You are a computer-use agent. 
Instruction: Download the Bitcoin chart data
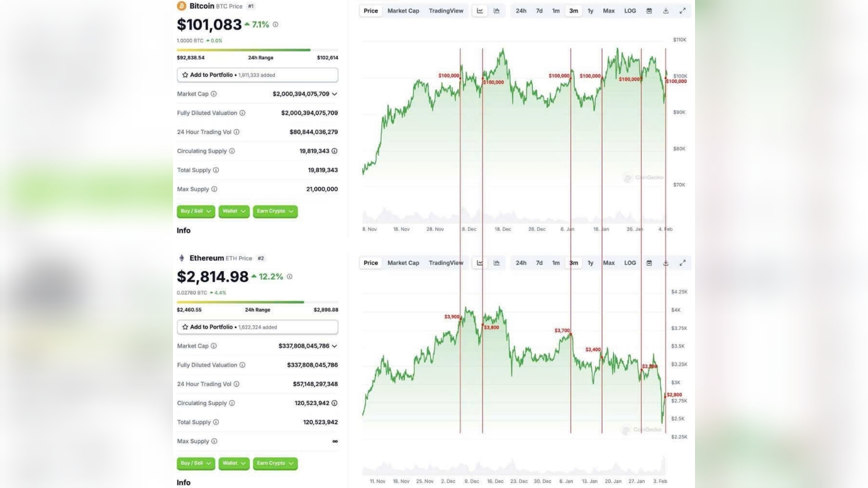(665, 11)
